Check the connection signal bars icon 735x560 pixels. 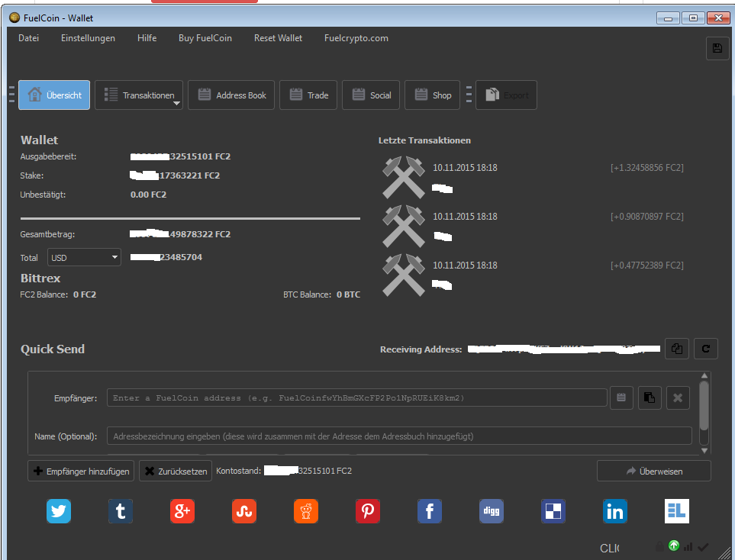pos(688,547)
